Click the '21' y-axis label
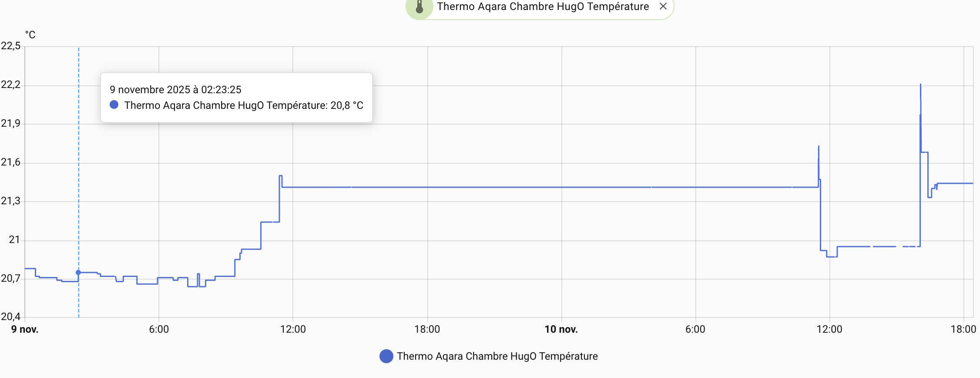Screen dimensions: 980x378 tap(14, 240)
